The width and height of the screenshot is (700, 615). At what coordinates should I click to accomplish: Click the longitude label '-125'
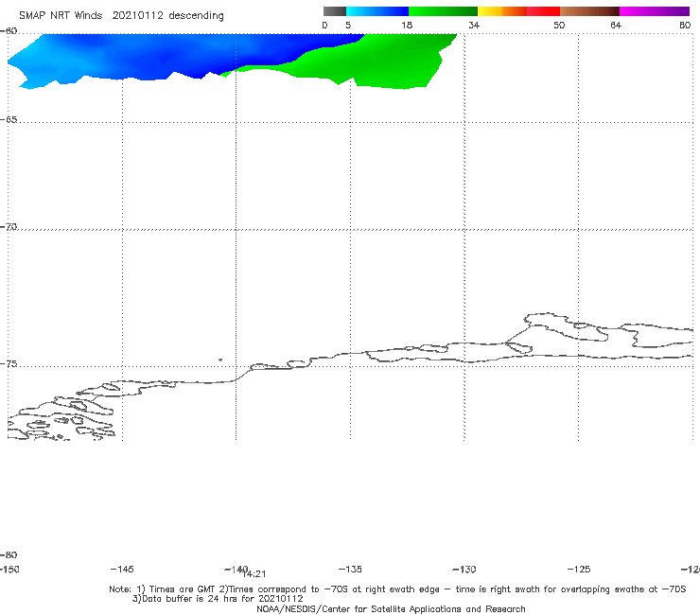pos(579,569)
